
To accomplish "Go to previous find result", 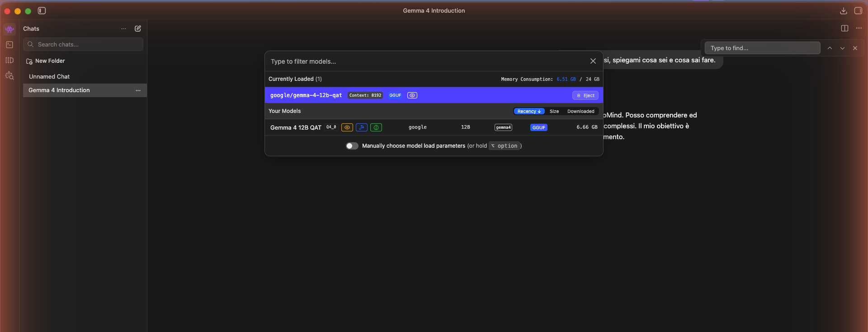I will (x=830, y=48).
